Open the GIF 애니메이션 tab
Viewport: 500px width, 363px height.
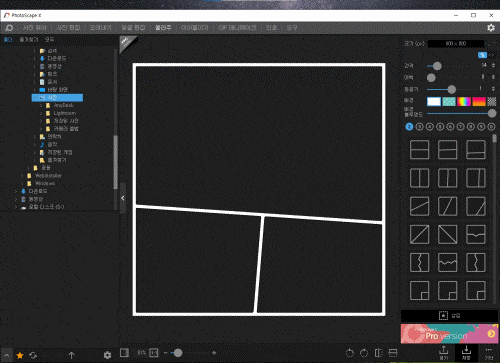(237, 28)
